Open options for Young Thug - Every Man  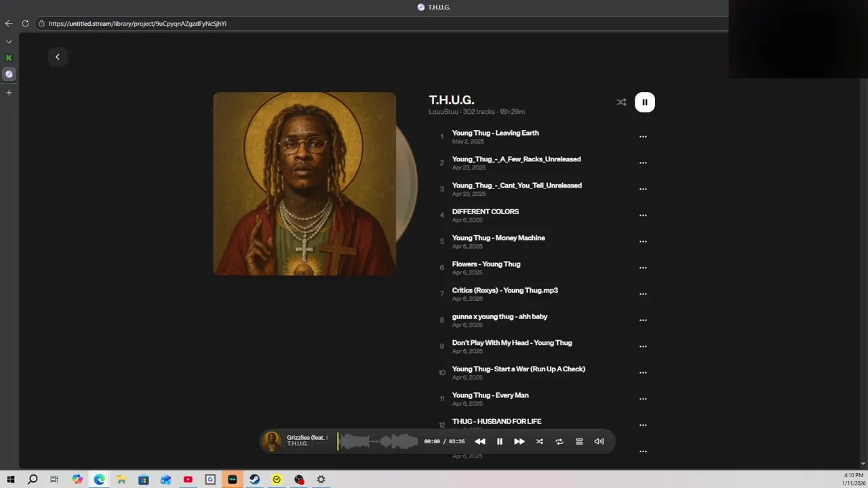tap(643, 399)
